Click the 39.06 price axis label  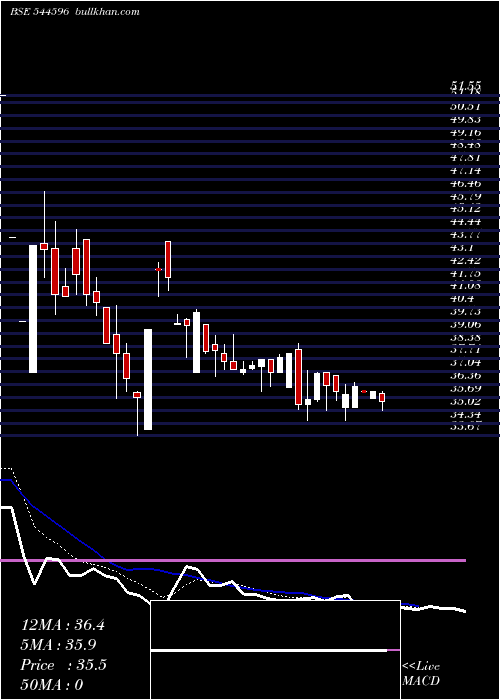point(466,325)
